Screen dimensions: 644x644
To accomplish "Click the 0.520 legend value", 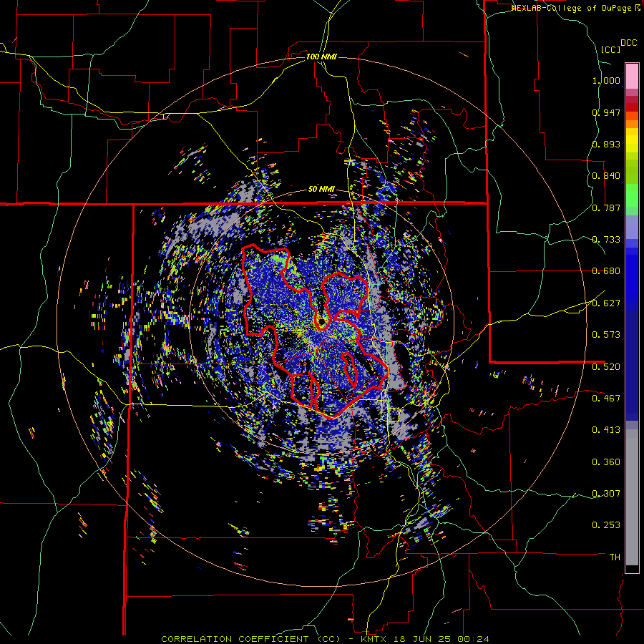I will pos(606,366).
